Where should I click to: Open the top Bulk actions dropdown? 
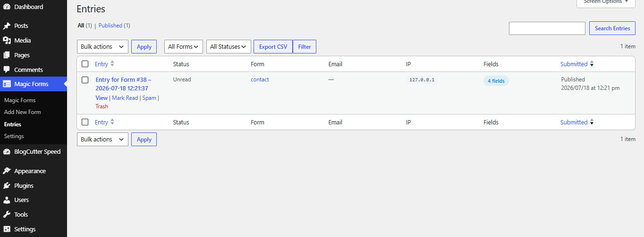tap(102, 46)
